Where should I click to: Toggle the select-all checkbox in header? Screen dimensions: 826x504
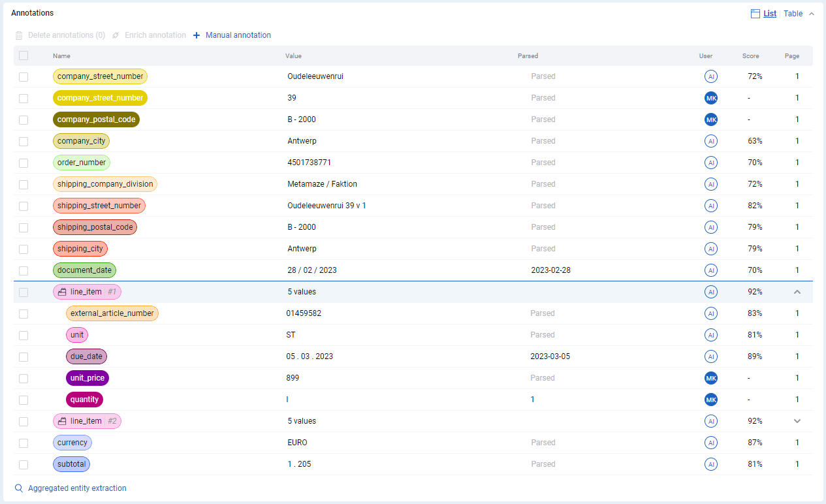[24, 55]
